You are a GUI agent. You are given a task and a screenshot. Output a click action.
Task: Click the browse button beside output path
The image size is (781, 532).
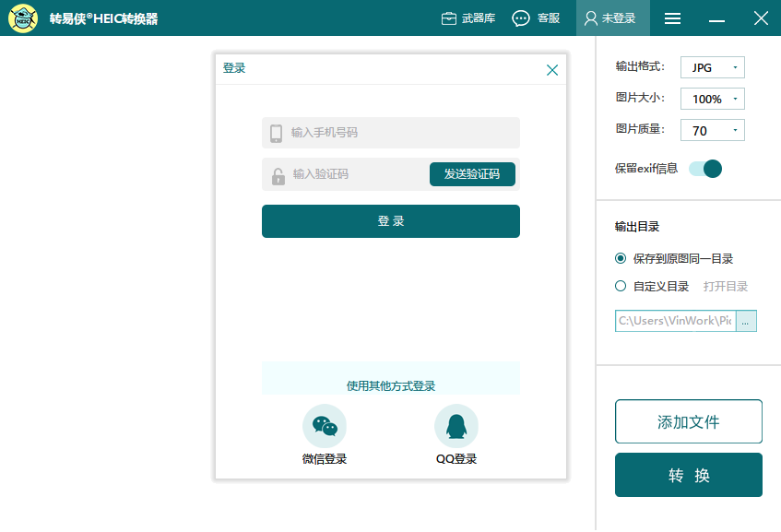pyautogui.click(x=746, y=321)
